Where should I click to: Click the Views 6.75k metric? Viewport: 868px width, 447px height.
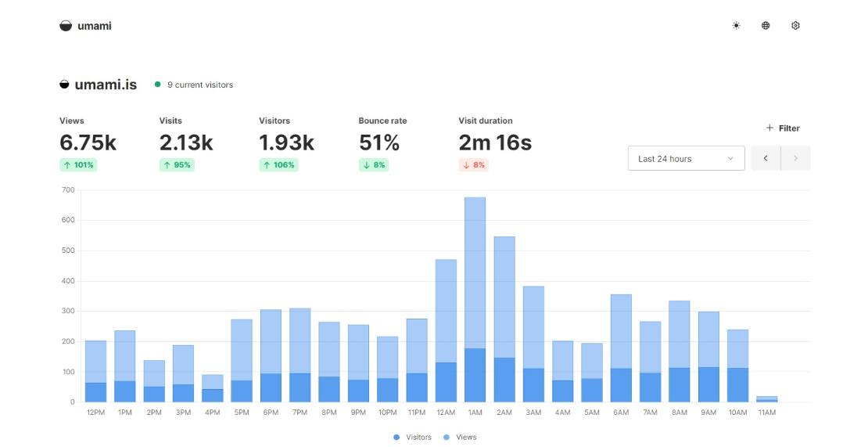pos(88,142)
